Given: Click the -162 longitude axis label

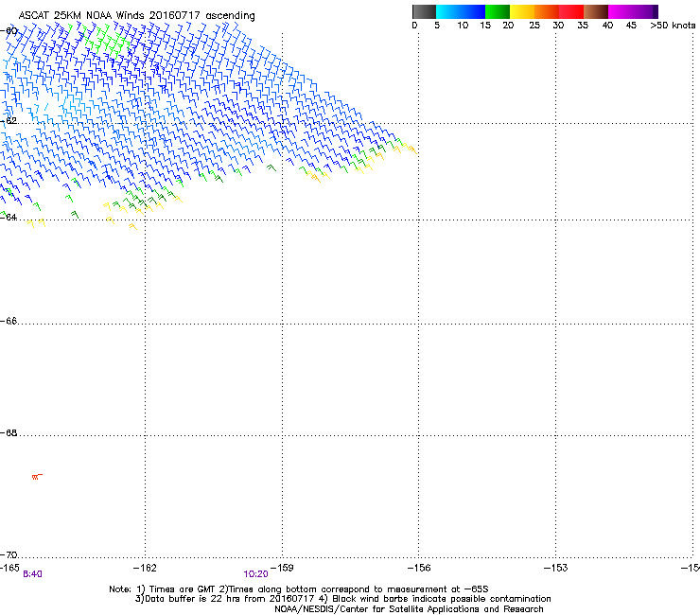Looking at the screenshot, I should [x=145, y=568].
